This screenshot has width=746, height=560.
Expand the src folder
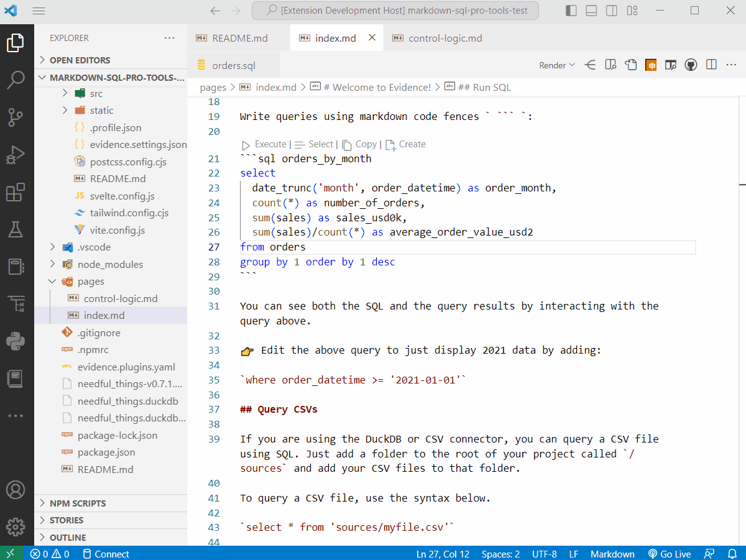tap(96, 93)
